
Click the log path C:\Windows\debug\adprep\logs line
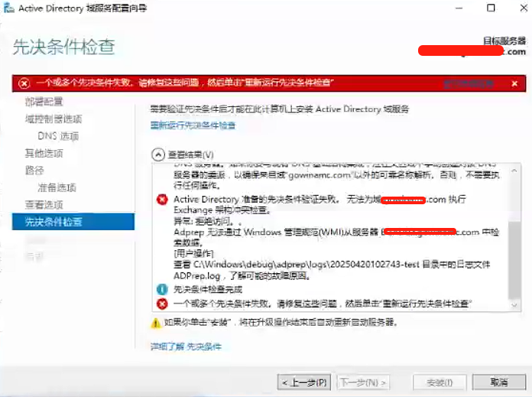click(x=332, y=265)
